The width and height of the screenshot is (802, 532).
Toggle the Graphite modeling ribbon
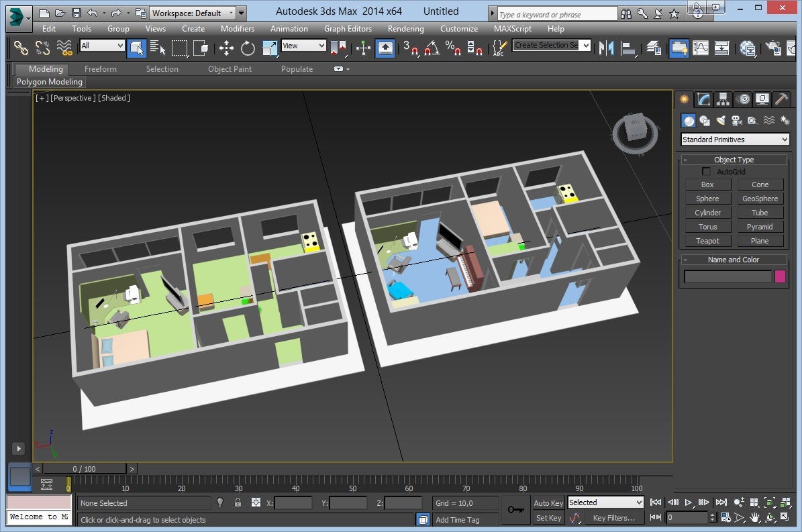click(x=679, y=48)
